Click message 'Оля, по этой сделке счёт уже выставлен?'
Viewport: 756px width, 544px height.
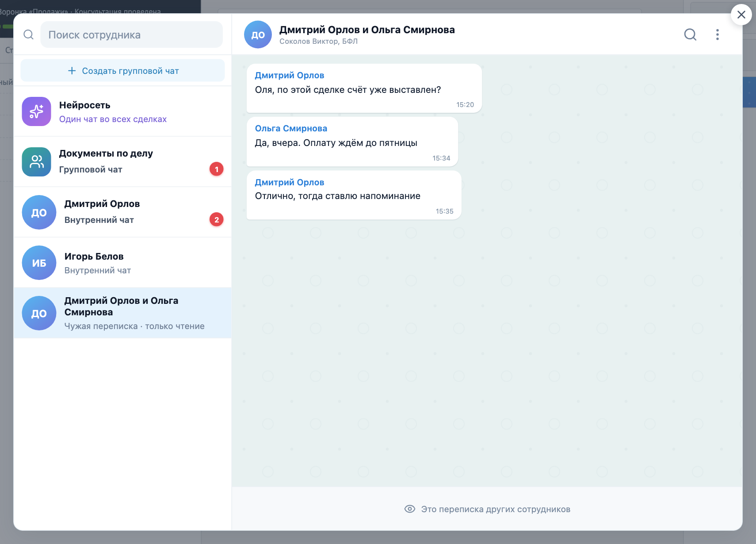(x=348, y=90)
